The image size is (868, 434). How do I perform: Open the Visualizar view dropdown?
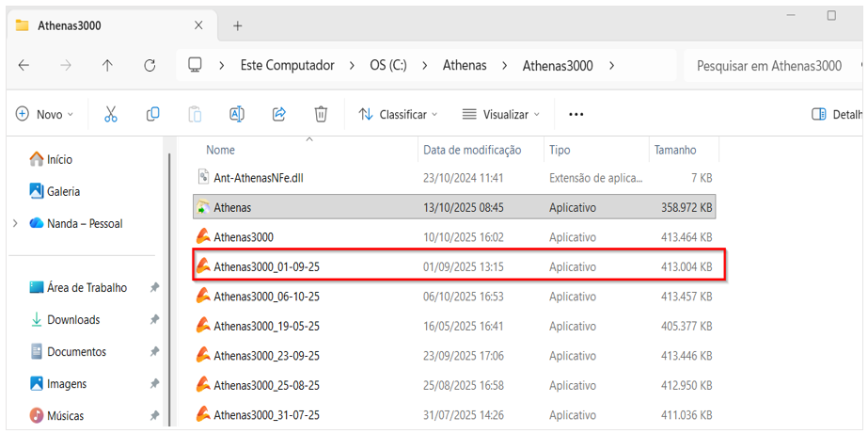point(500,114)
